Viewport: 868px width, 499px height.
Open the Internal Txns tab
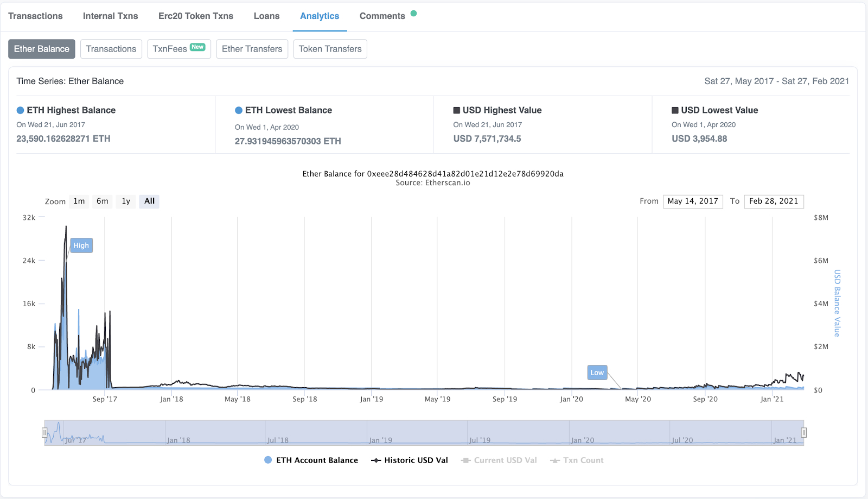point(111,16)
